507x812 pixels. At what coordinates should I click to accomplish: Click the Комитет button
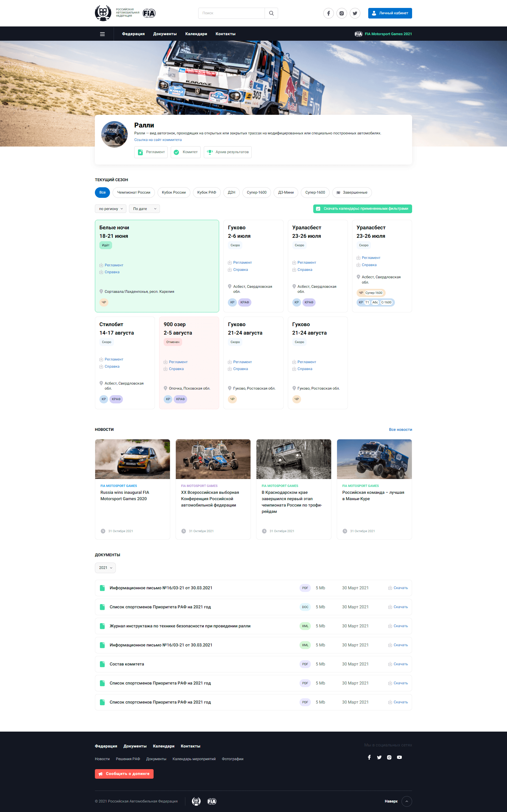(x=185, y=152)
